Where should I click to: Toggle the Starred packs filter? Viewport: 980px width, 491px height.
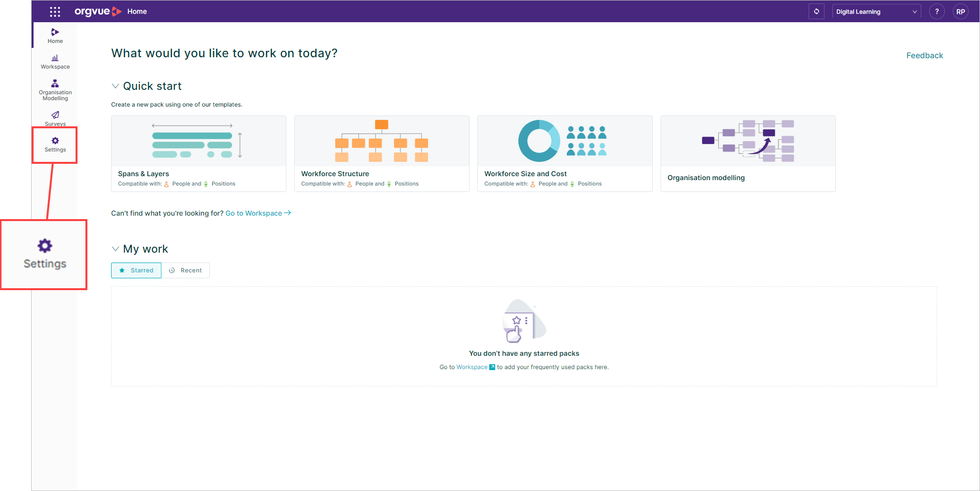[136, 270]
